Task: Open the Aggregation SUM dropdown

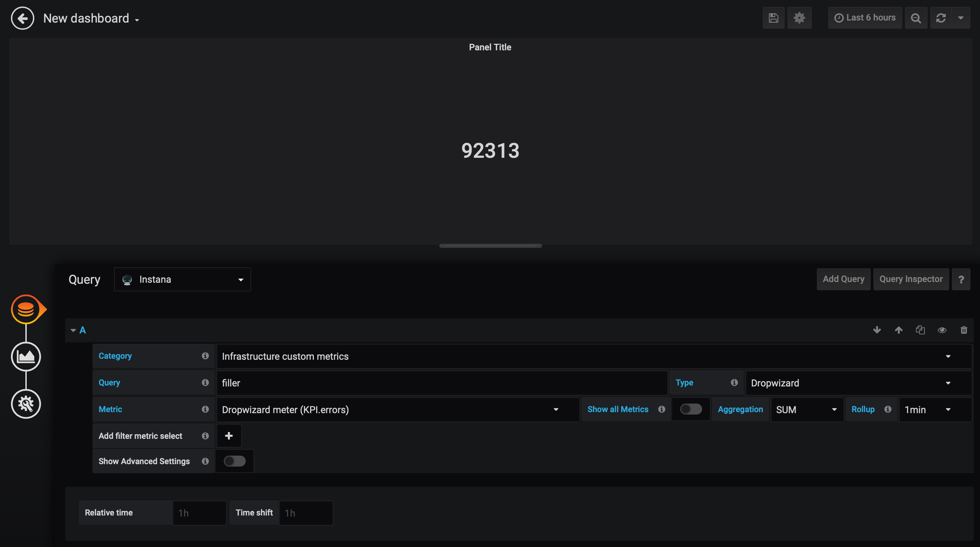Action: [x=806, y=409]
